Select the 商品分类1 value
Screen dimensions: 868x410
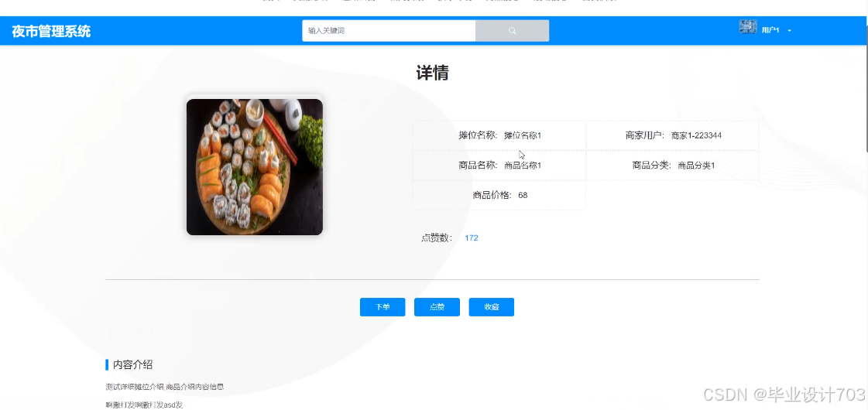[696, 166]
